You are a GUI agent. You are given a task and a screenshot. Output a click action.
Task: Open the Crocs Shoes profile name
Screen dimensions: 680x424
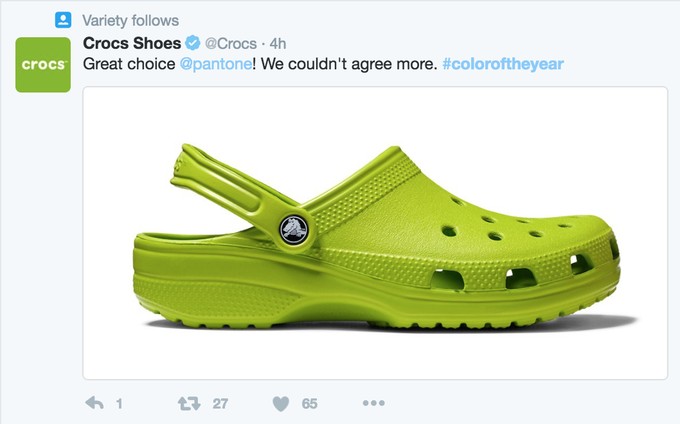coord(132,43)
